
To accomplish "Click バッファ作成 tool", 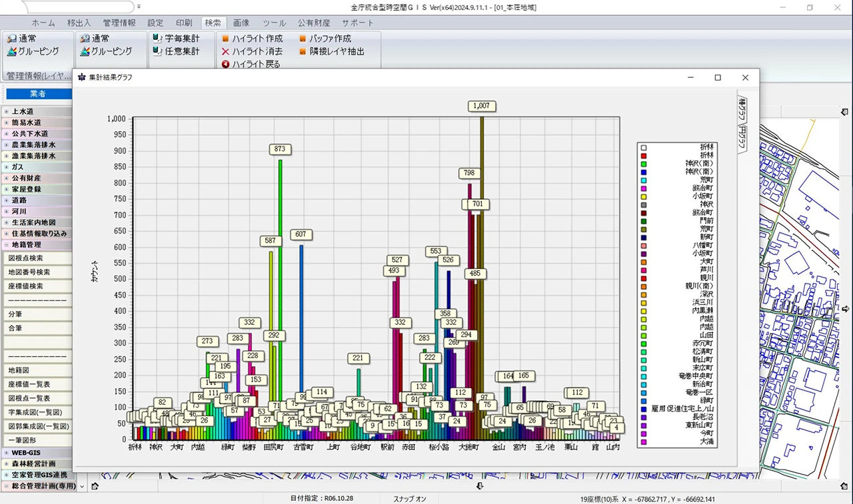I will 325,39.
